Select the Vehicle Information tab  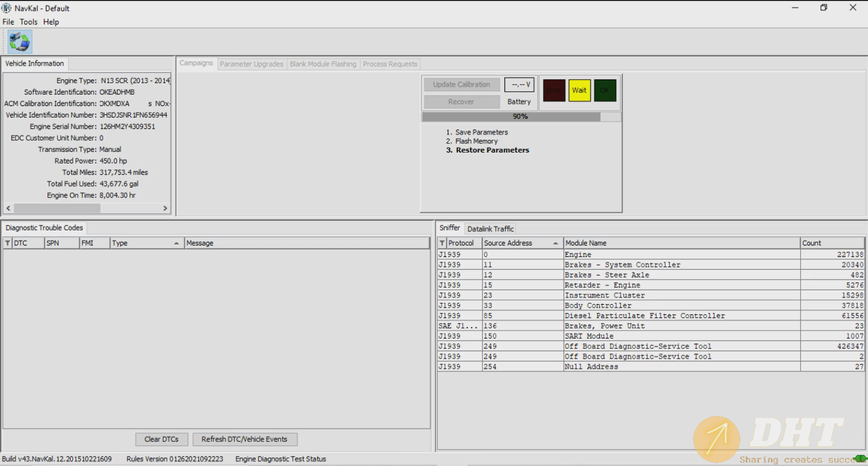[35, 63]
